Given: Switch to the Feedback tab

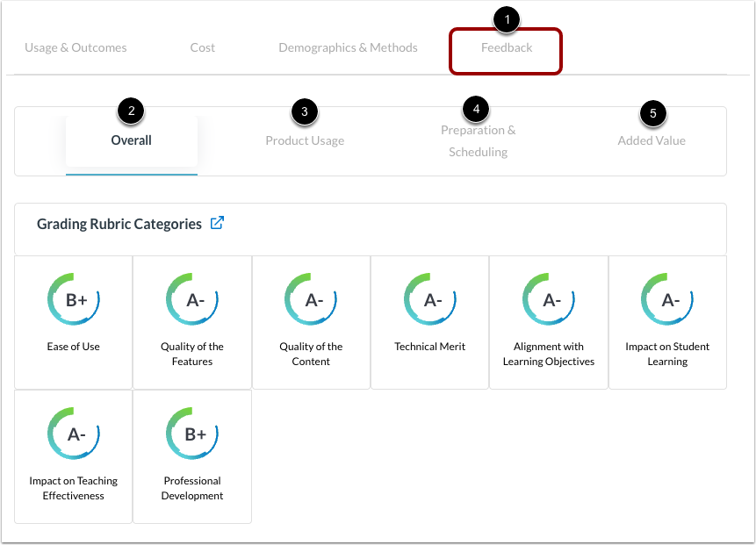Looking at the screenshot, I should [x=505, y=47].
